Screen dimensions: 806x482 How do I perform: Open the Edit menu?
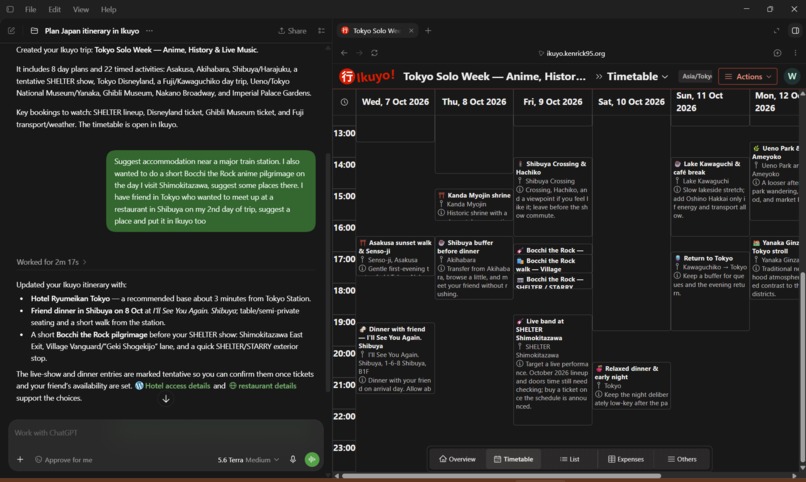(54, 9)
